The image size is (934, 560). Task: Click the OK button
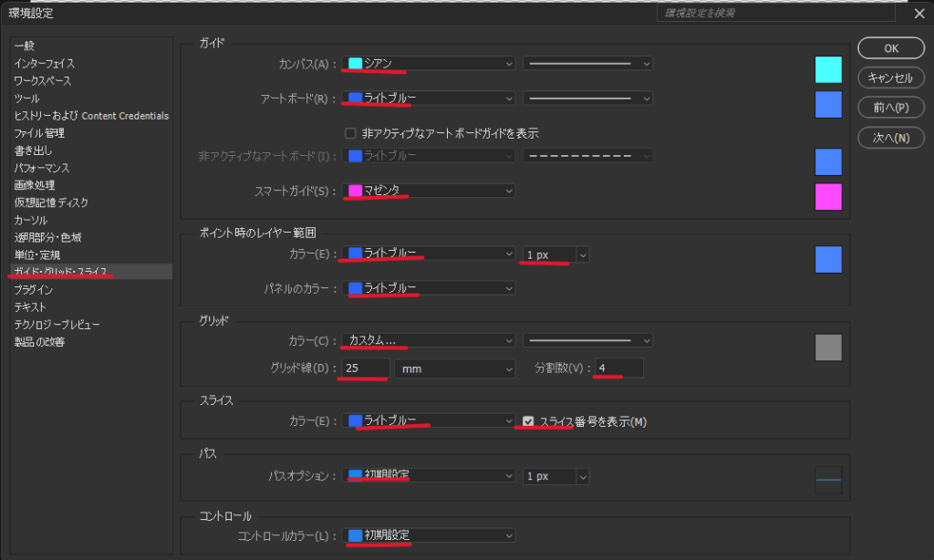[x=891, y=48]
